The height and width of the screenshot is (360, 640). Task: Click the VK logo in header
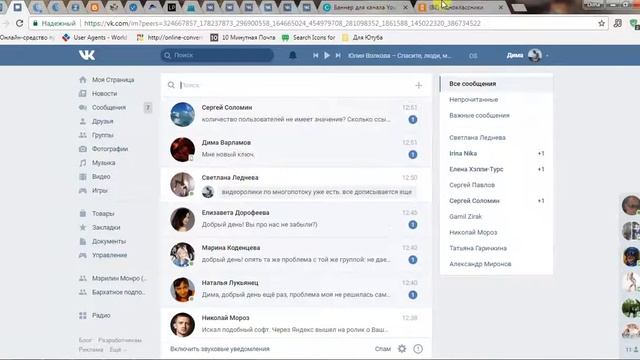click(87, 55)
